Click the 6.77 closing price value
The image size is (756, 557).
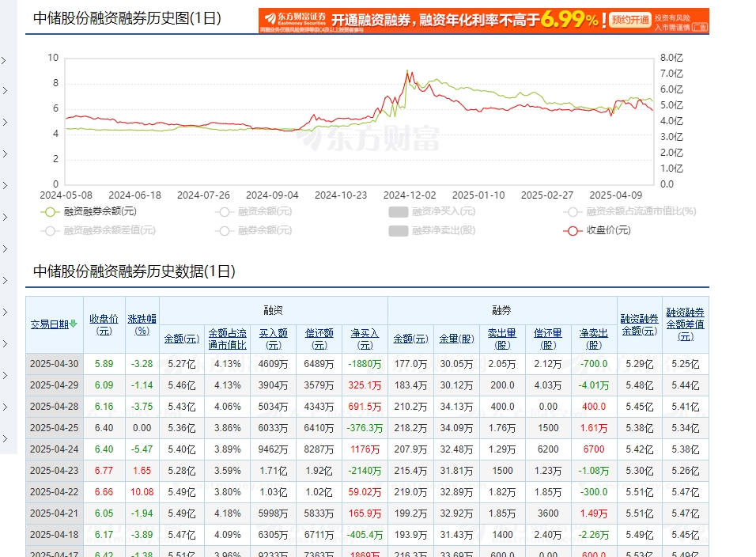104,471
